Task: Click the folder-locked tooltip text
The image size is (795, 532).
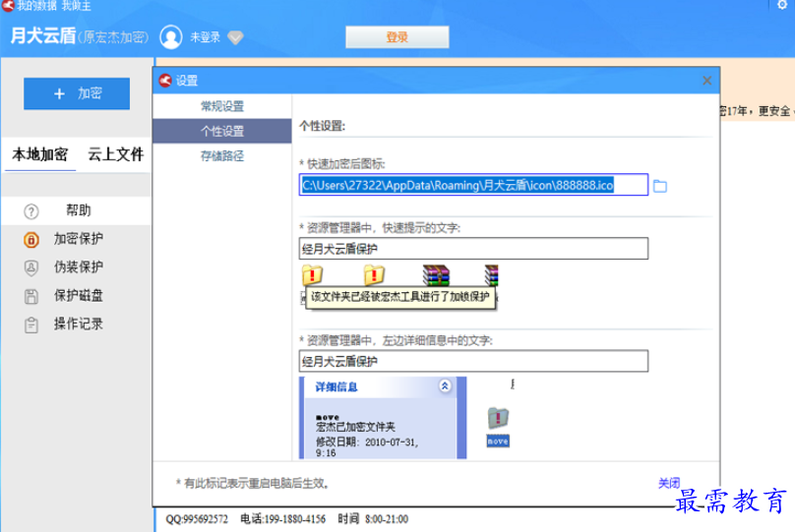Action: pos(400,296)
